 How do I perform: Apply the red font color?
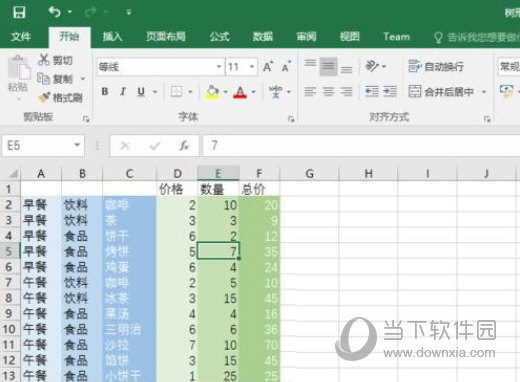(240, 92)
